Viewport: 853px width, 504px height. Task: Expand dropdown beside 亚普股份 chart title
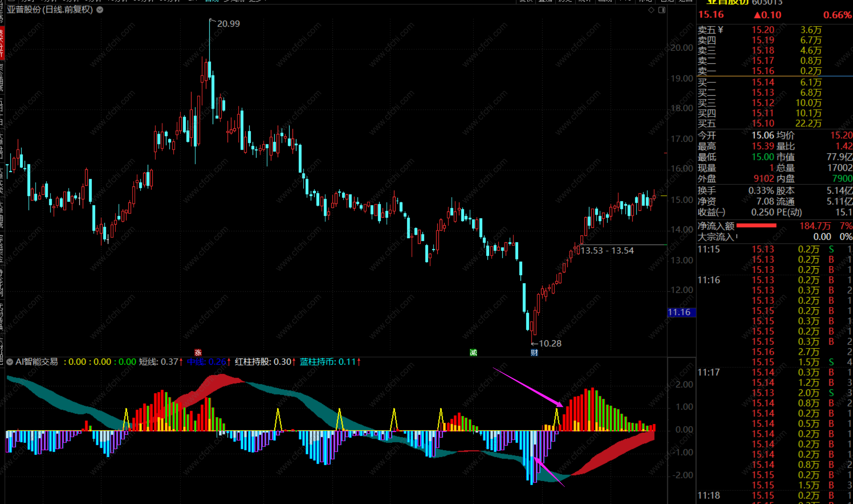(x=100, y=10)
